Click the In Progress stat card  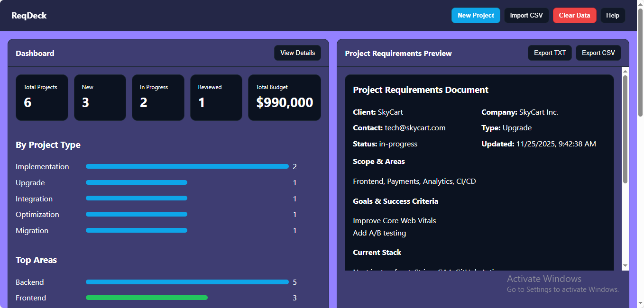coord(158,97)
